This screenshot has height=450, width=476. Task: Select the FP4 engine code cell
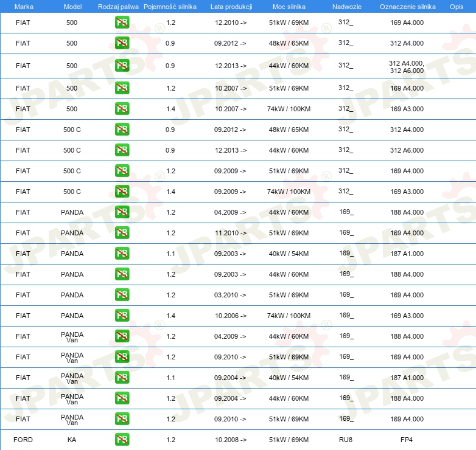click(407, 440)
